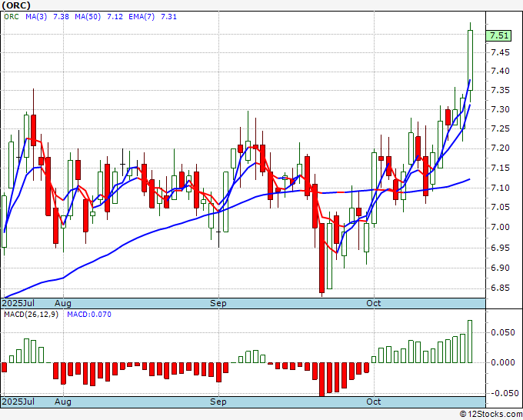Viewport: 523px width, 420px height.
Task: Click the 7.40 price axis label
Action: pyautogui.click(x=501, y=71)
